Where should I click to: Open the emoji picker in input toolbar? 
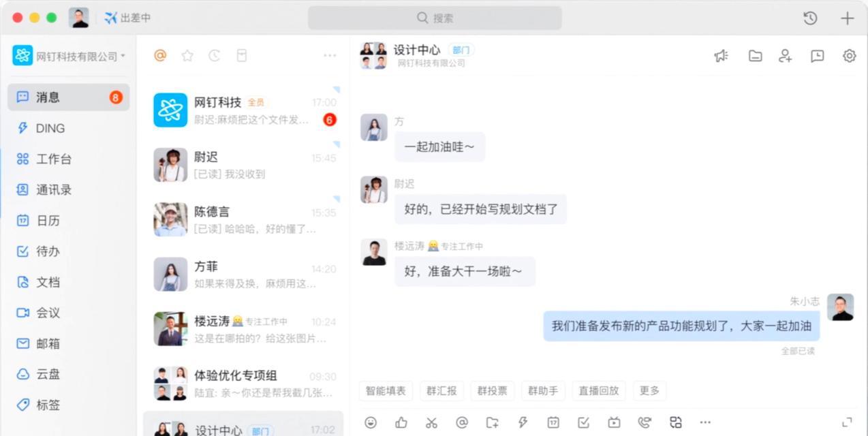(371, 422)
